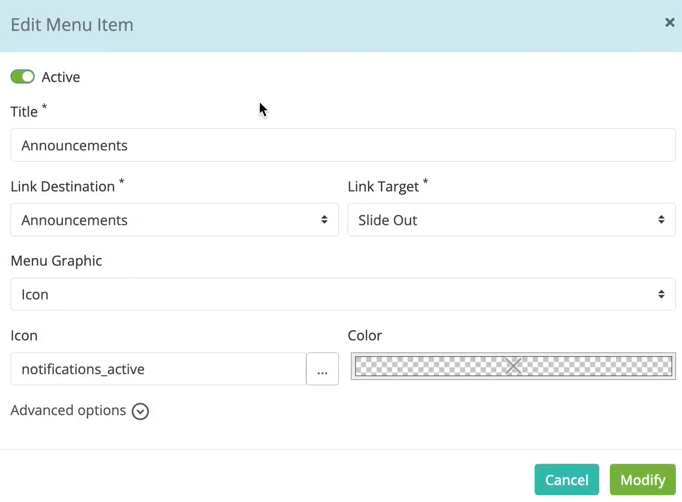Click the Advanced options text
Image resolution: width=682 pixels, height=502 pixels.
pyautogui.click(x=68, y=410)
